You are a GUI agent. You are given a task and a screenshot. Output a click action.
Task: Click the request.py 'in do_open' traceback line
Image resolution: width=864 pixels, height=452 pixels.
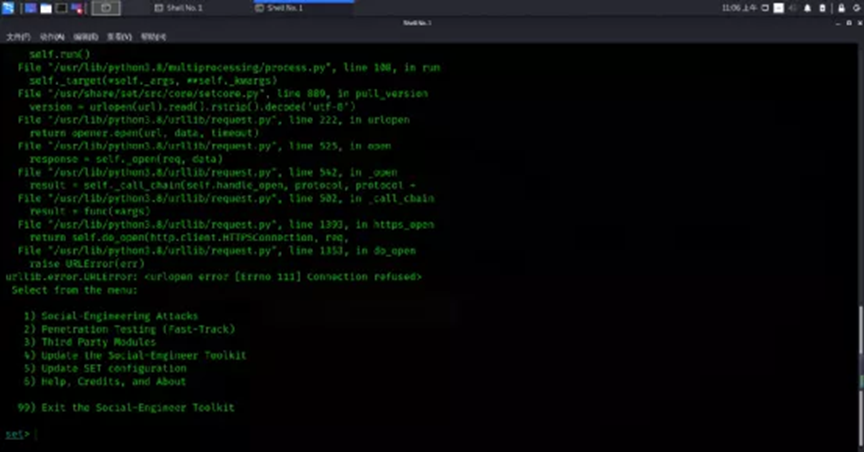pyautogui.click(x=217, y=251)
